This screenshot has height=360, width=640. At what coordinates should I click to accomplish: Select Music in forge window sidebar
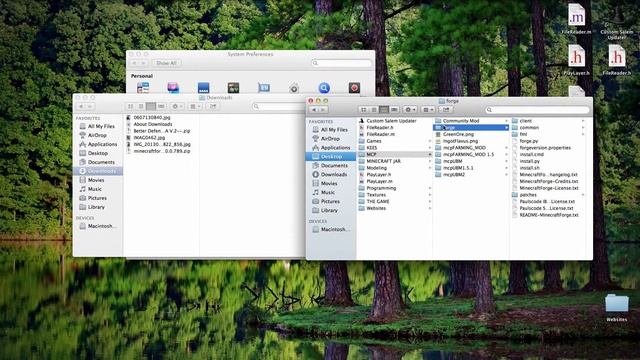click(328, 192)
